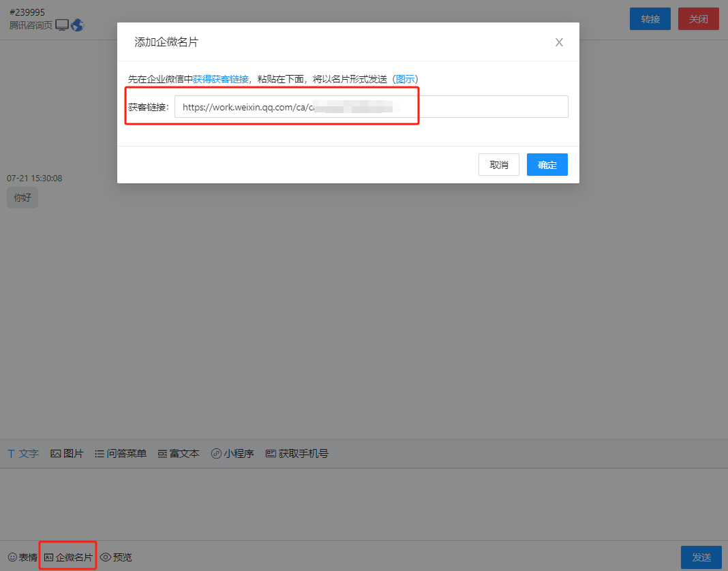Viewport: 728px width, 571px height.
Task: Dismiss the 添加企微名片 dialog via X
Action: (559, 42)
